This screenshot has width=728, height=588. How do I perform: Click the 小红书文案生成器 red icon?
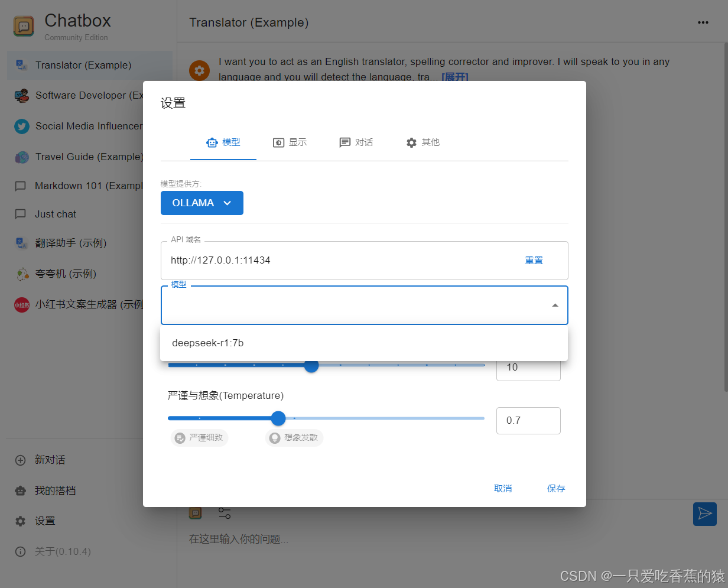[21, 305]
